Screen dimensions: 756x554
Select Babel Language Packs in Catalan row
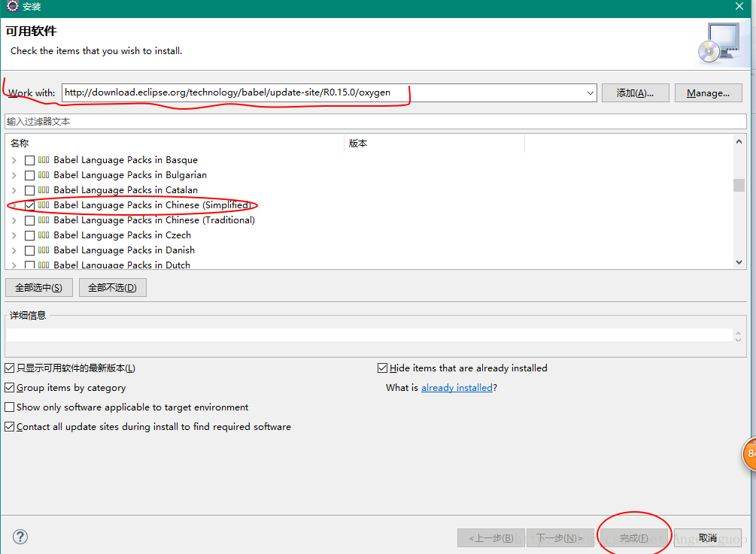[126, 190]
